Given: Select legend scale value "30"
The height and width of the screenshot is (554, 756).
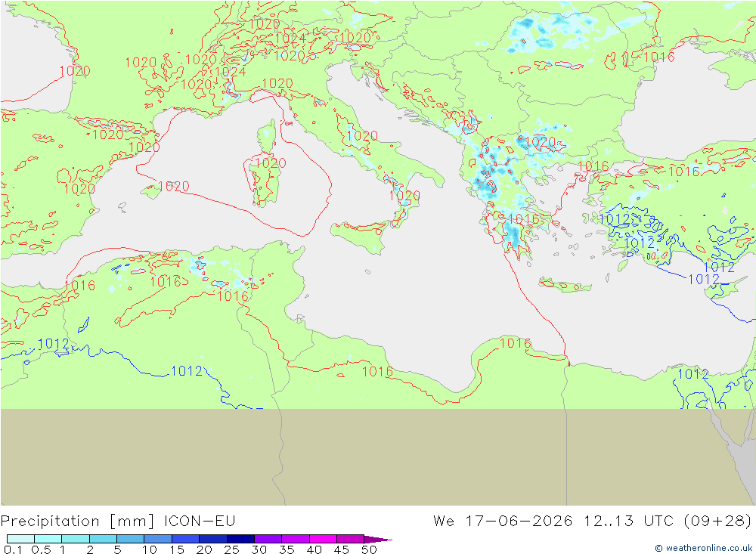Looking at the screenshot, I should pos(259,549).
